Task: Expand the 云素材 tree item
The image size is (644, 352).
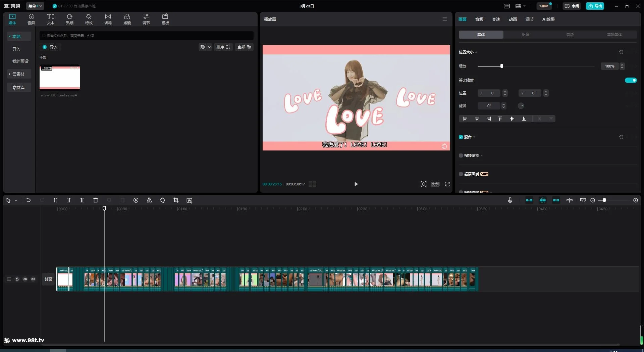Action: [19, 74]
